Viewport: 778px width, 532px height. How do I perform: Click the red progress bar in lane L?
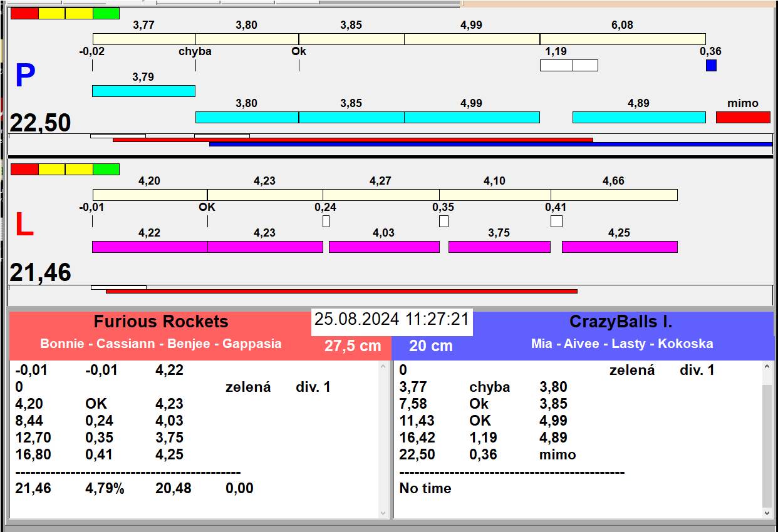341,291
